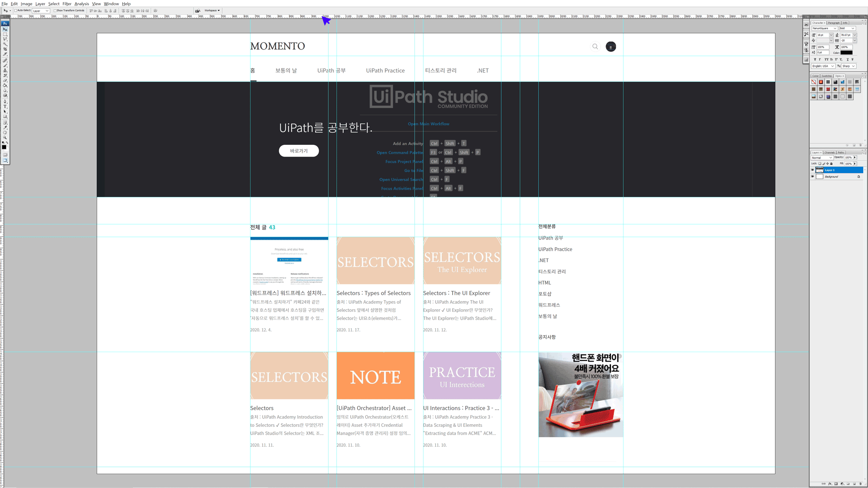Click Lock position icon in Layers panel
This screenshot has width=868, height=488.
[828, 164]
